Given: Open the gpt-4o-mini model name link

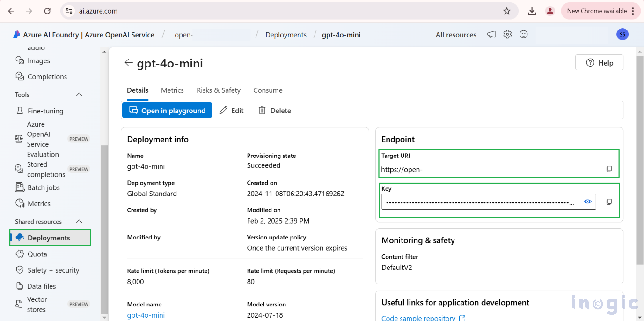Looking at the screenshot, I should click(x=146, y=315).
